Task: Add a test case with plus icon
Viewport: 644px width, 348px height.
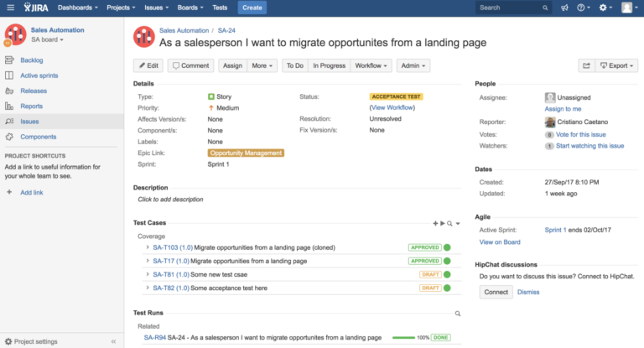Action: 435,223
